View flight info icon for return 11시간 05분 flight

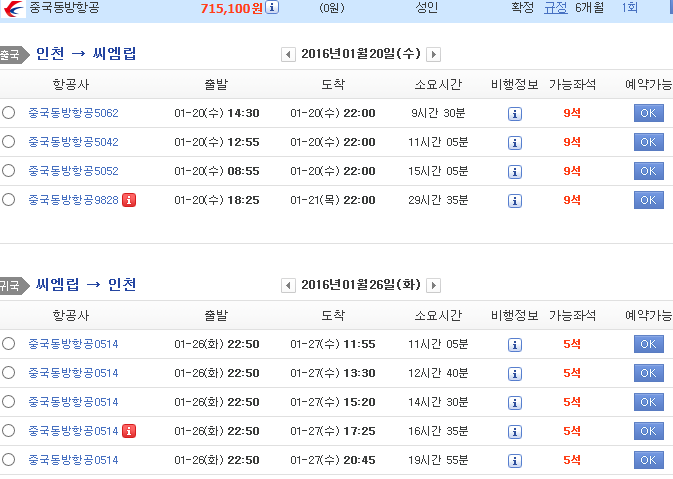tap(515, 345)
